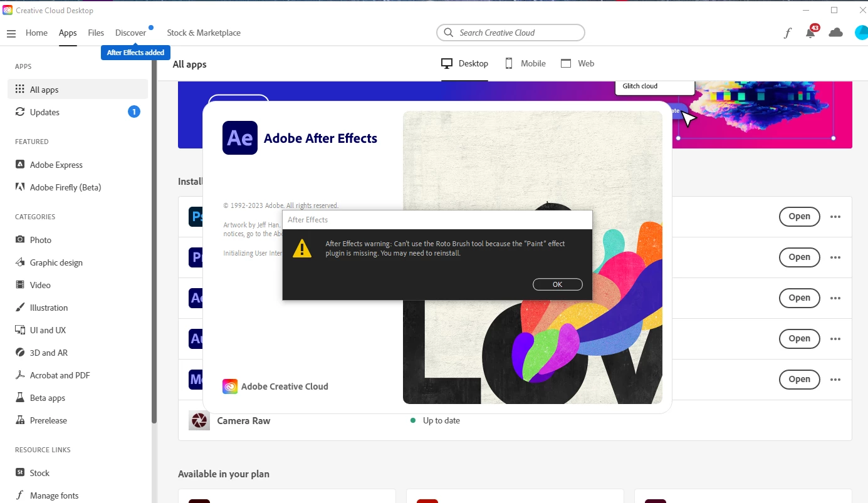The width and height of the screenshot is (868, 503).
Task: Click the Glitch cloud banner label
Action: click(x=640, y=86)
